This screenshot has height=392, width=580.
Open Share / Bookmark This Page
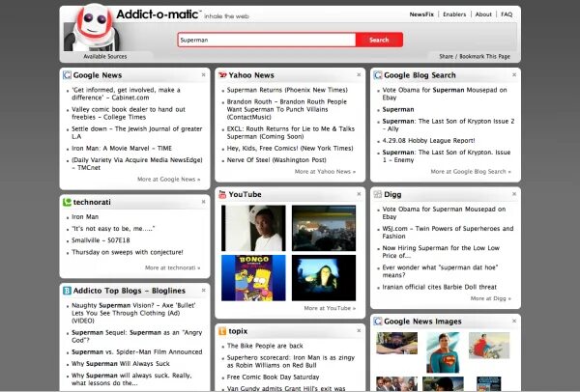tap(475, 57)
